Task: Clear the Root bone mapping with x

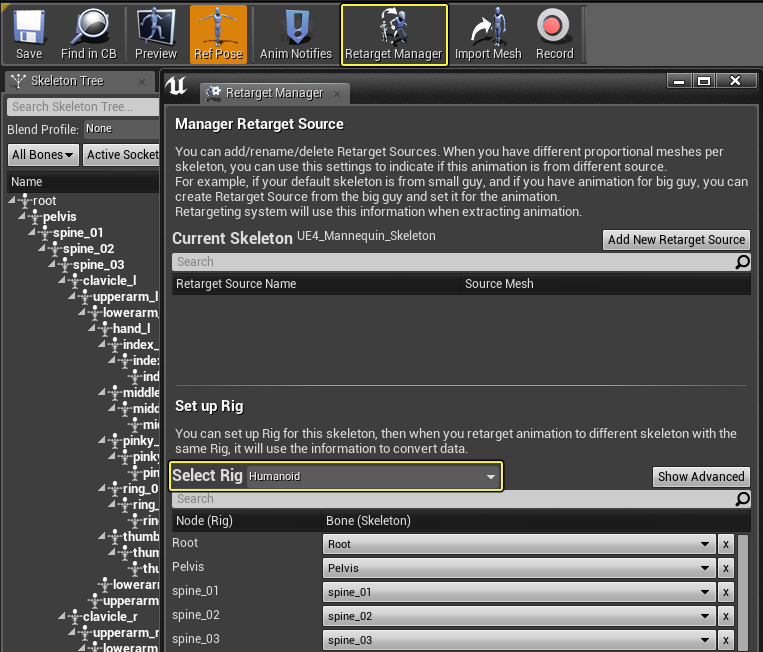Action: (726, 544)
